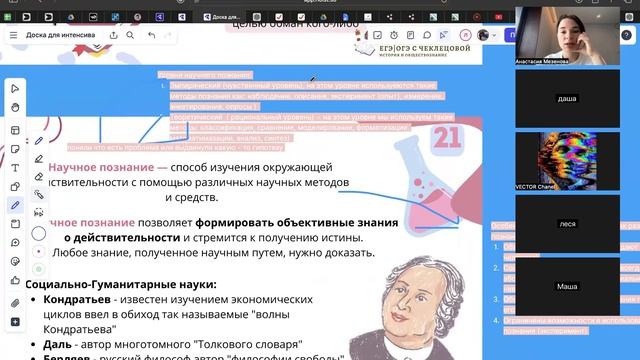Click the 'Даль' bullet text
The width and height of the screenshot is (640, 360).
pyautogui.click(x=57, y=344)
